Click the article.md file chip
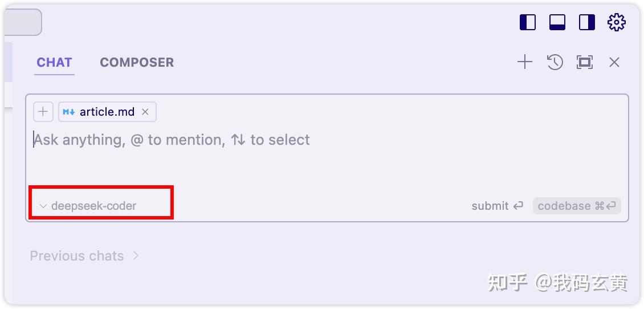Screen dimensions: 644x309 tap(107, 112)
